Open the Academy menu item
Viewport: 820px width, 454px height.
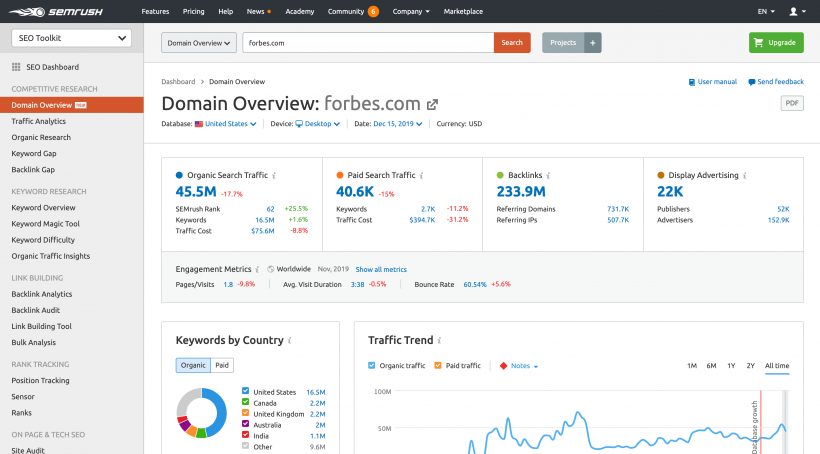coord(300,12)
